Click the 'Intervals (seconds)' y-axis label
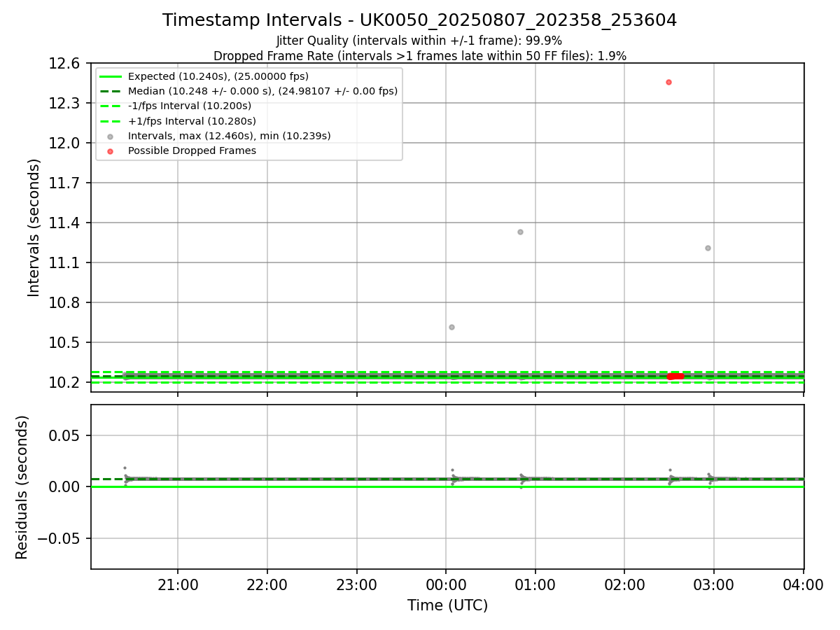This screenshot has height=630, width=840. coord(34,227)
